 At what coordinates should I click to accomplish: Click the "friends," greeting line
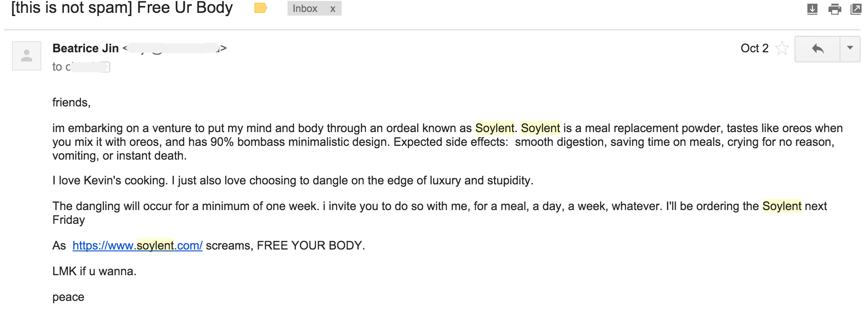tap(71, 102)
